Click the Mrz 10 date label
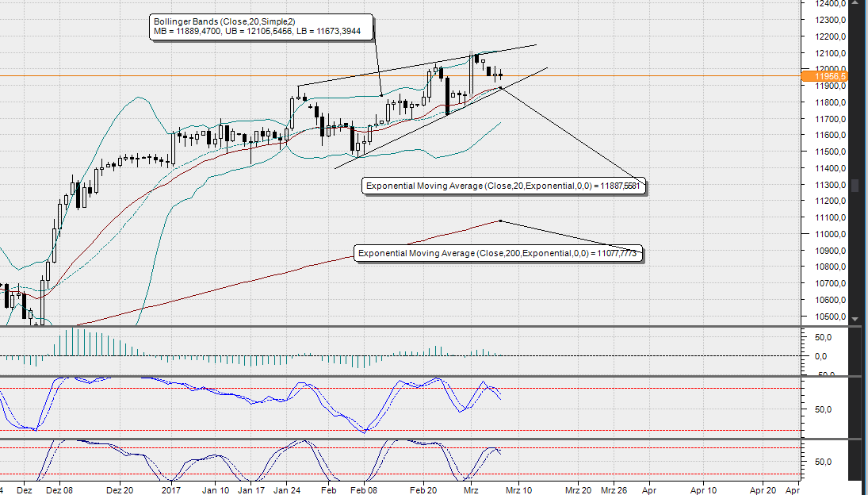 click(518, 490)
